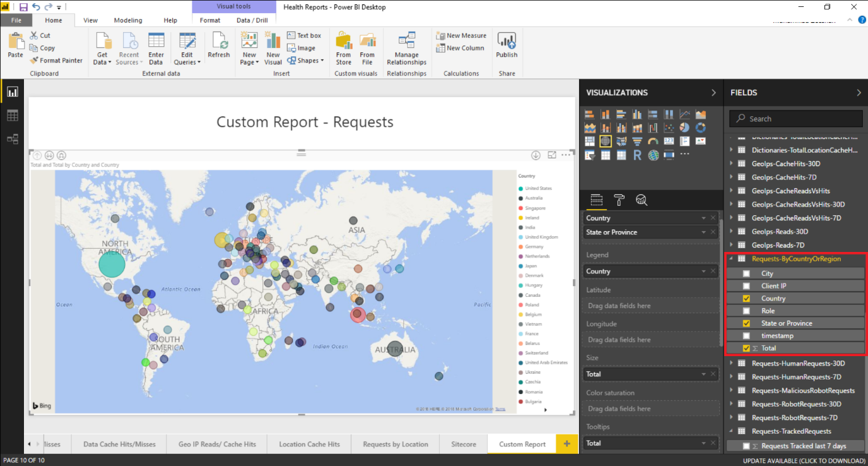Uncheck the Country field checkbox
Image resolution: width=868 pixels, height=466 pixels.
pos(746,298)
